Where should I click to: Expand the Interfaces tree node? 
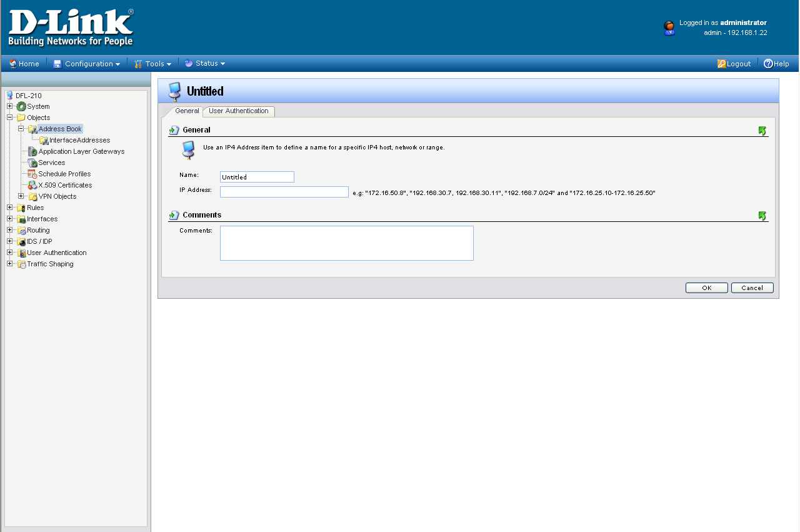pyautogui.click(x=10, y=219)
